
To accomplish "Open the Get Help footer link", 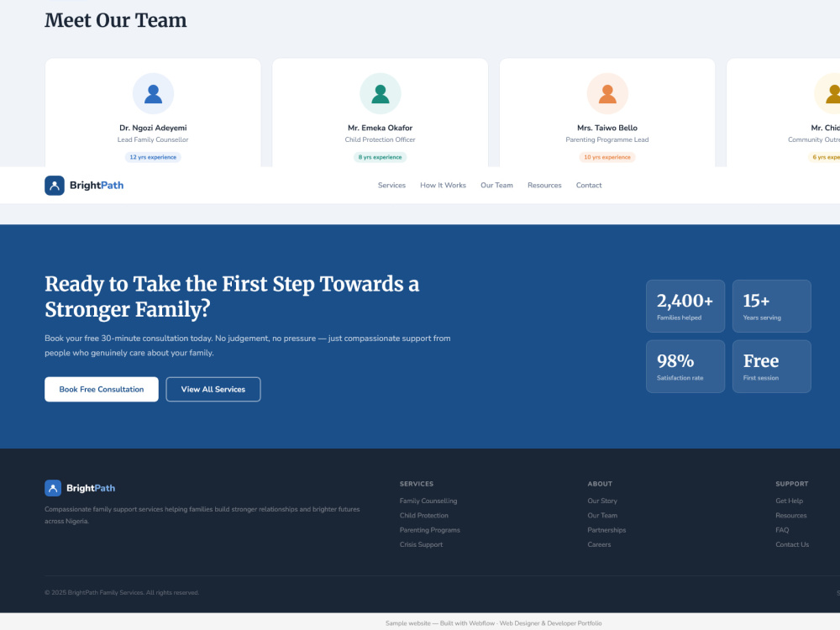I will click(789, 501).
